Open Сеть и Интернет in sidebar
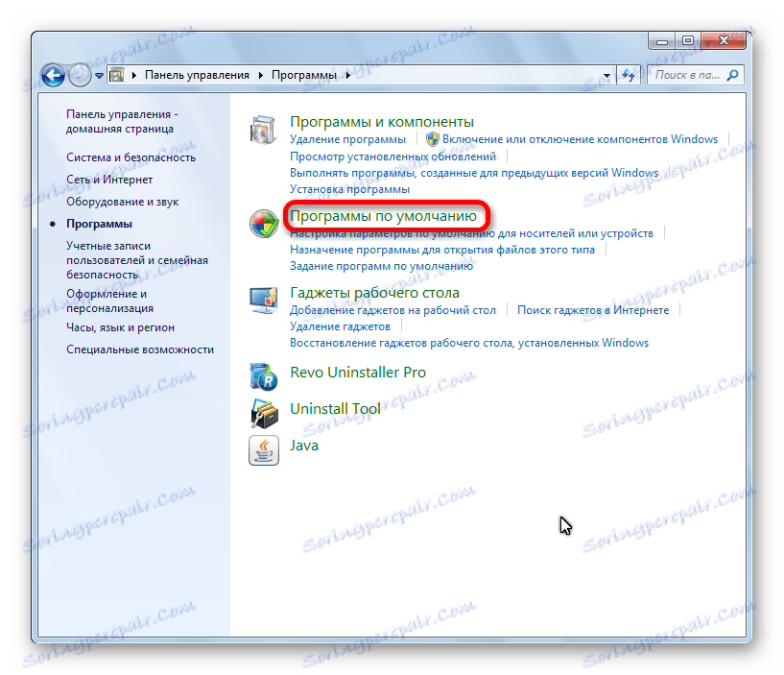Screen dimensions: 784x675 tap(109, 180)
